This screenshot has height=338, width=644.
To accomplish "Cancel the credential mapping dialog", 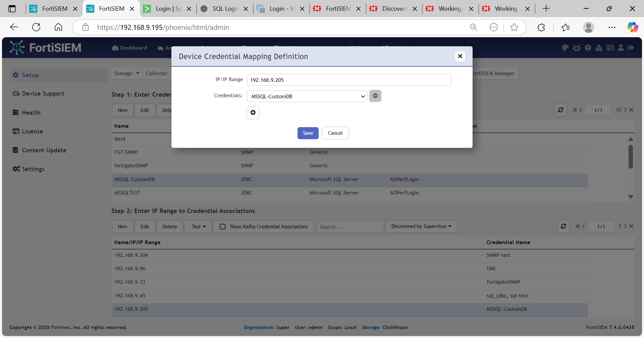I will (x=335, y=133).
